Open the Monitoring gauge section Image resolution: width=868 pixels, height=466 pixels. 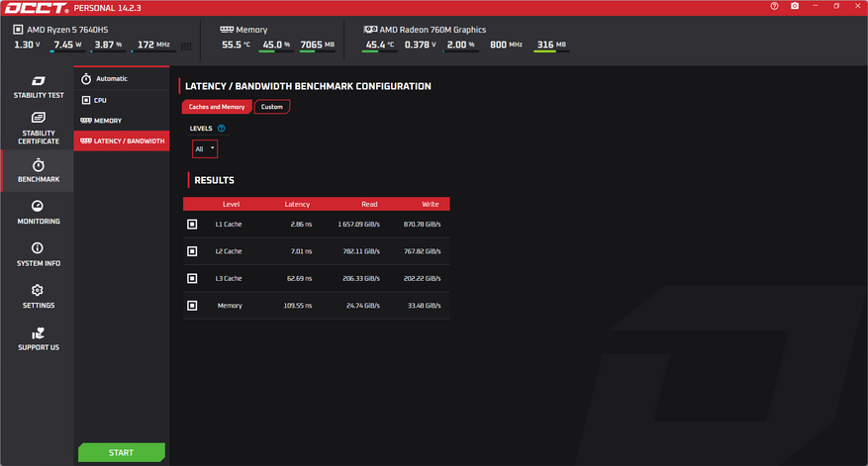[39, 213]
